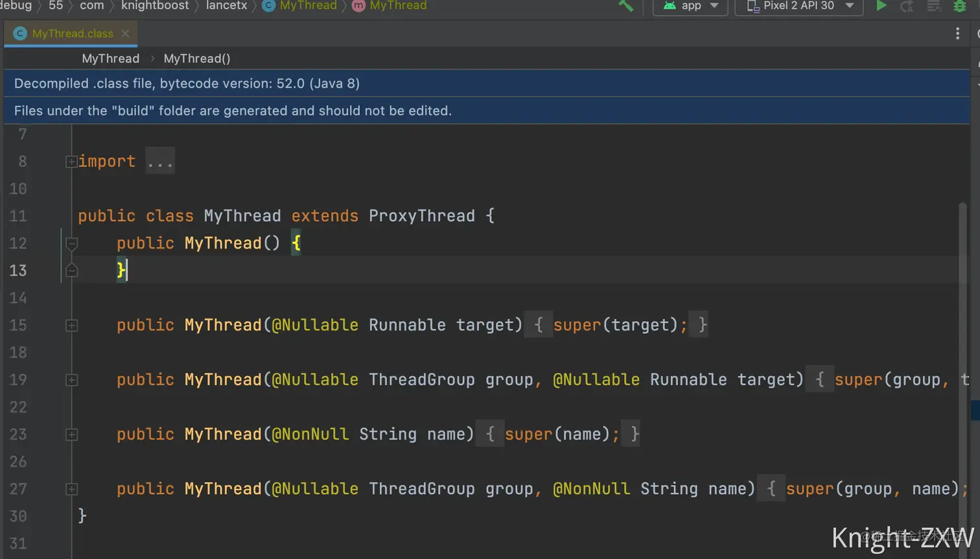Expand the folded constructor on line 23
Screen dimensions: 980x559
[x=71, y=434]
